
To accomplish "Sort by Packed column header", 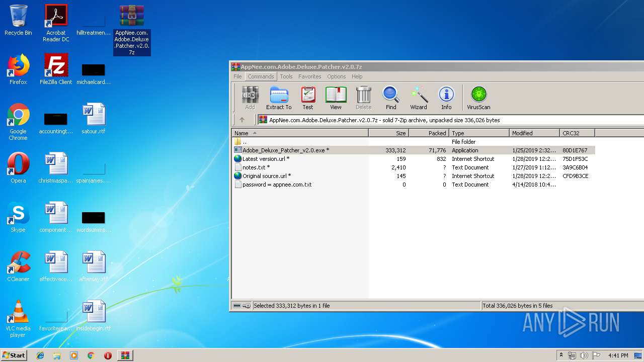I will (429, 133).
